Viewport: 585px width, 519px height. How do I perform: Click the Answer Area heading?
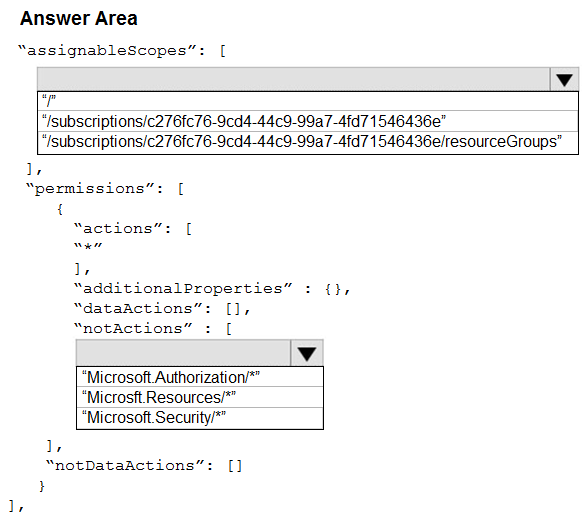[x=79, y=18]
